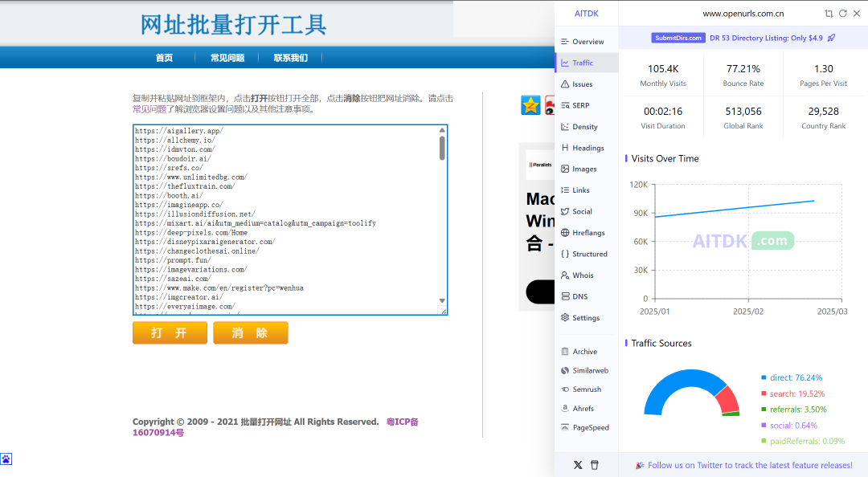
Task: Click the Archive icon
Action: click(565, 352)
